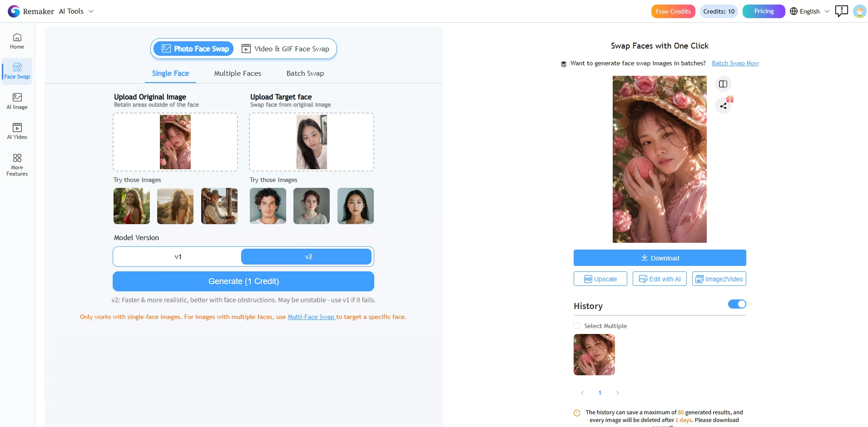The image size is (868, 427).
Task: Open the AI Video sidebar icon
Action: point(17,131)
